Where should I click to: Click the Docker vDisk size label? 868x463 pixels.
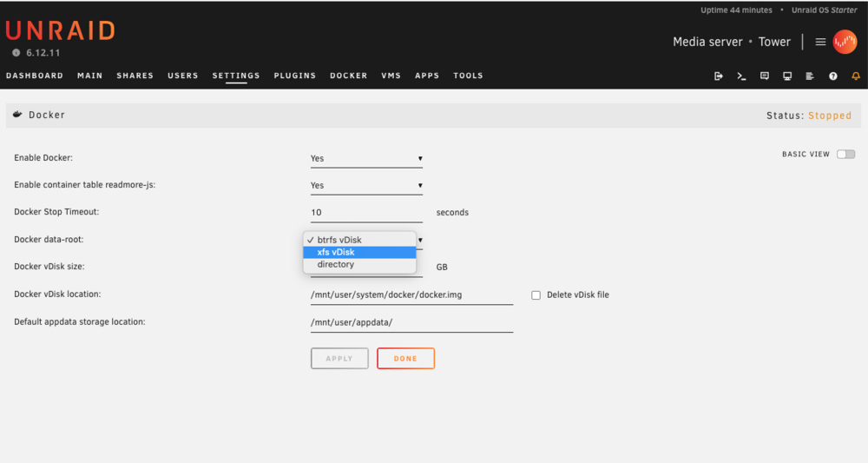49,267
